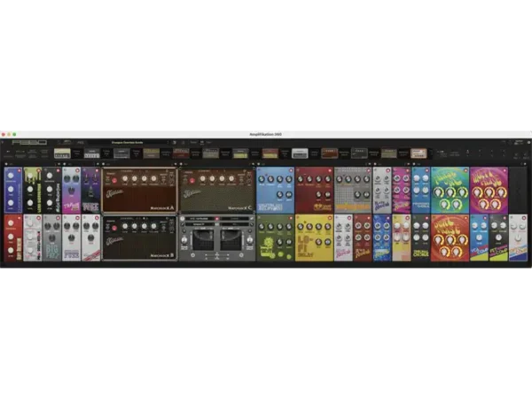
Task: Adjust the right silver knob in the cabinet panel
Action: (x=250, y=240)
